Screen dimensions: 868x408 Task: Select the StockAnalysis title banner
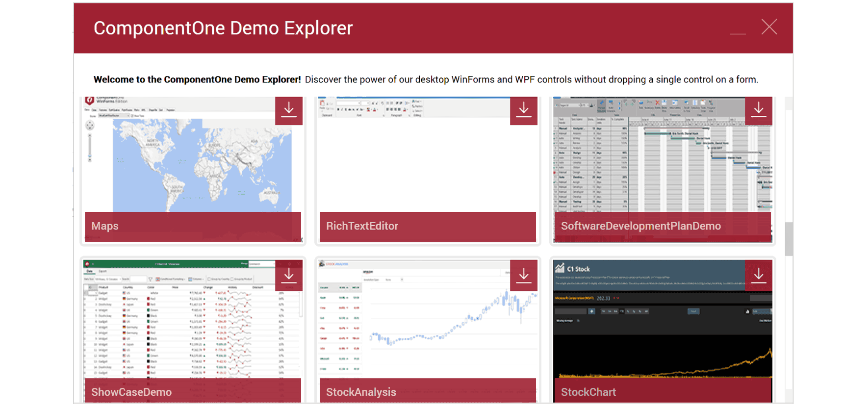(361, 392)
